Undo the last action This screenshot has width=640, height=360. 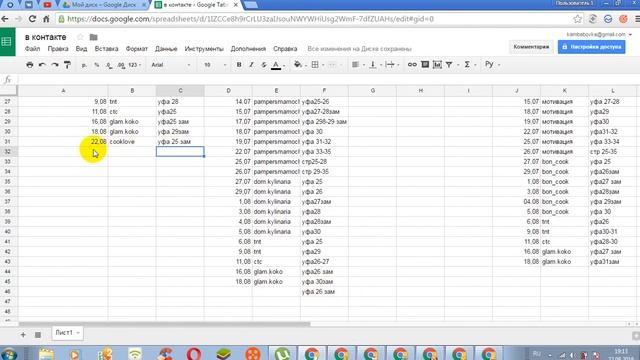point(42,64)
